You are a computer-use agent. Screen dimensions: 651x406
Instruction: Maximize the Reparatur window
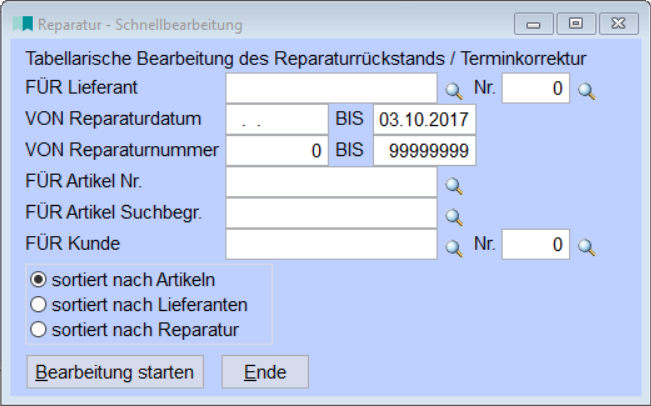[x=576, y=23]
